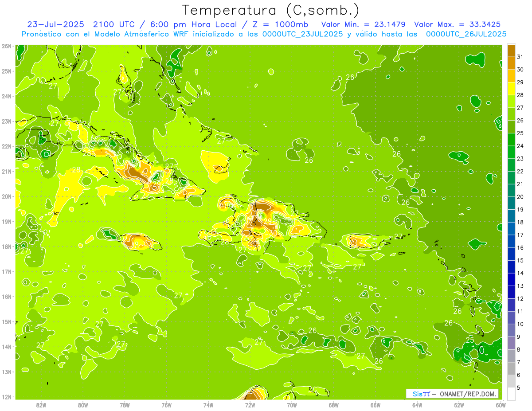
Task: Click the "23" label on the color scale
Action: [520, 159]
